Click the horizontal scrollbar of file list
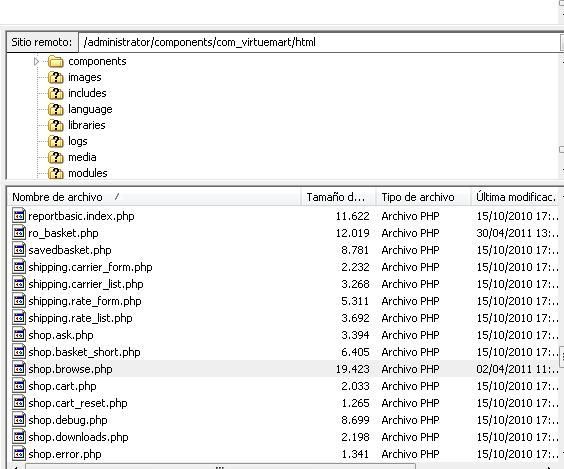 tap(220, 467)
